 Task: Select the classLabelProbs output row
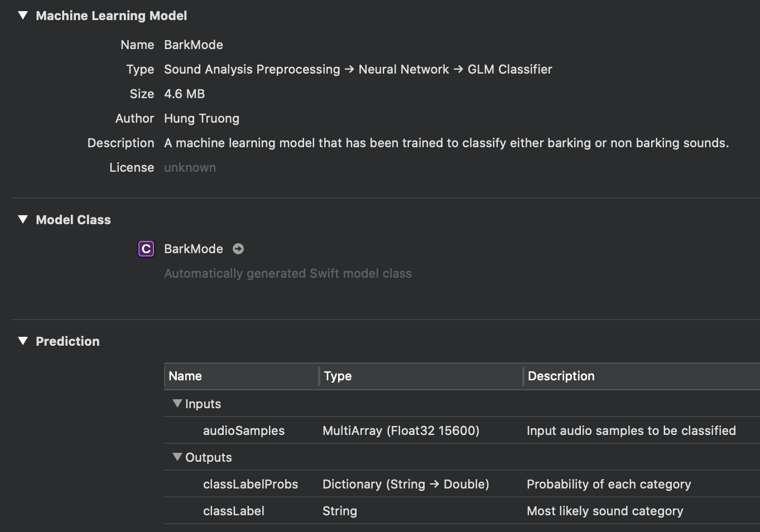[x=462, y=484]
